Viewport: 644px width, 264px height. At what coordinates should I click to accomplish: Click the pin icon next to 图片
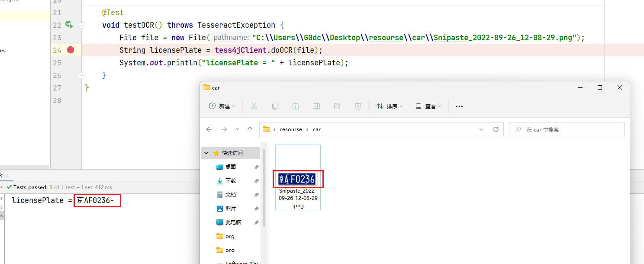click(256, 209)
